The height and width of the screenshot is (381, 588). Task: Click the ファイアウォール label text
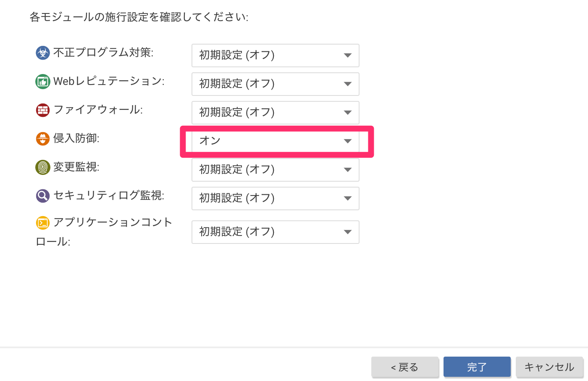click(x=98, y=110)
